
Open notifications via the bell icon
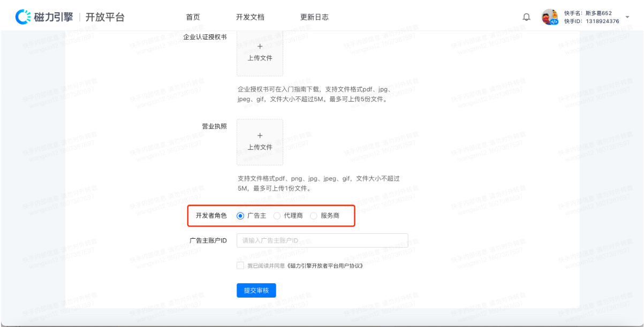(526, 17)
